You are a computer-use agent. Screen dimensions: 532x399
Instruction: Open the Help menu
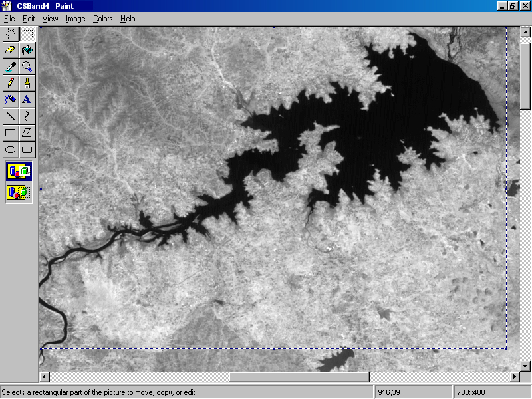click(x=128, y=19)
